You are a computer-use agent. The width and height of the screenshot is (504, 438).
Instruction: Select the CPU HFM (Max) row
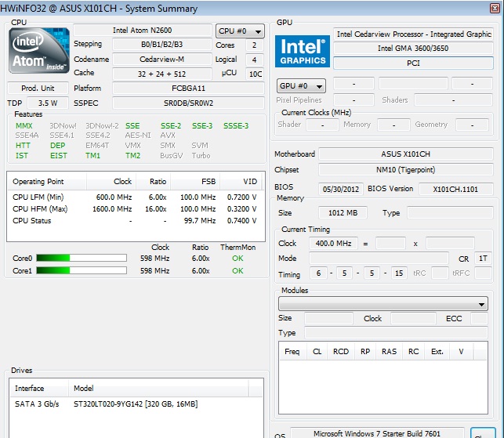(135, 209)
